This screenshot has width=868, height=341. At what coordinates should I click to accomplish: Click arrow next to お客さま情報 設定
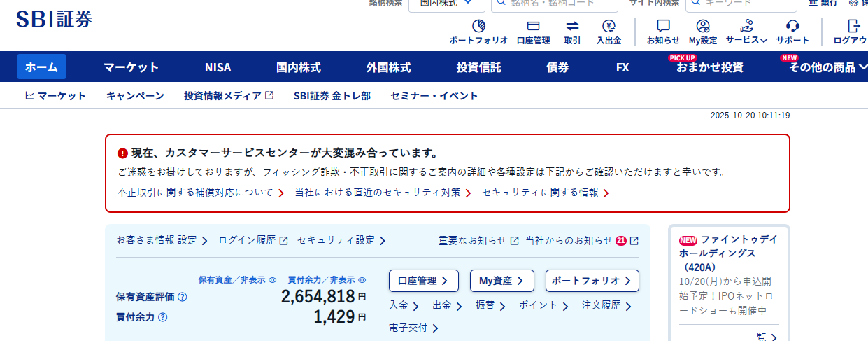(x=204, y=241)
